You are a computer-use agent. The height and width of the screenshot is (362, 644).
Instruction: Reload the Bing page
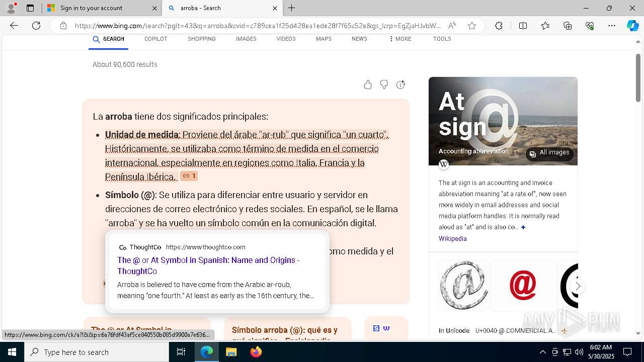(36, 26)
